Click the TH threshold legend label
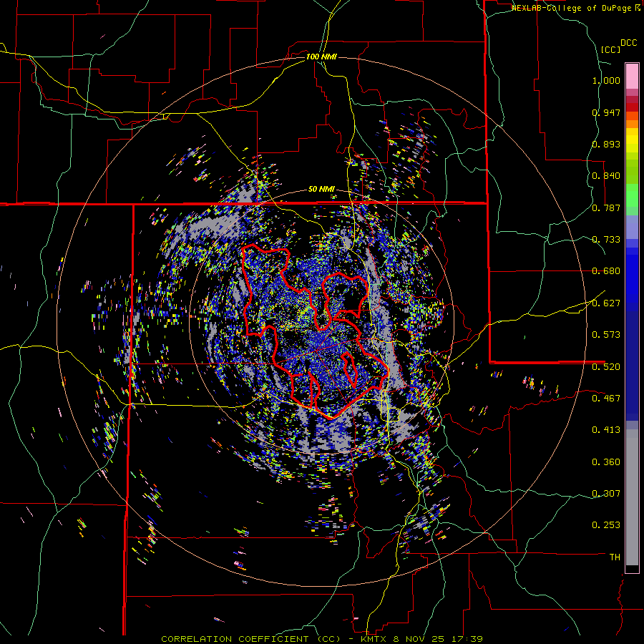This screenshot has height=644, width=644. [615, 557]
